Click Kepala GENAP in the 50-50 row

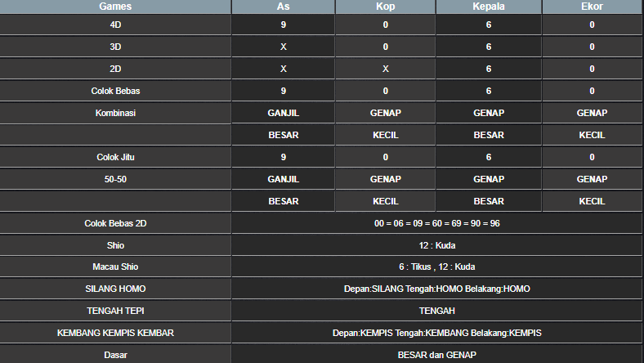click(489, 179)
